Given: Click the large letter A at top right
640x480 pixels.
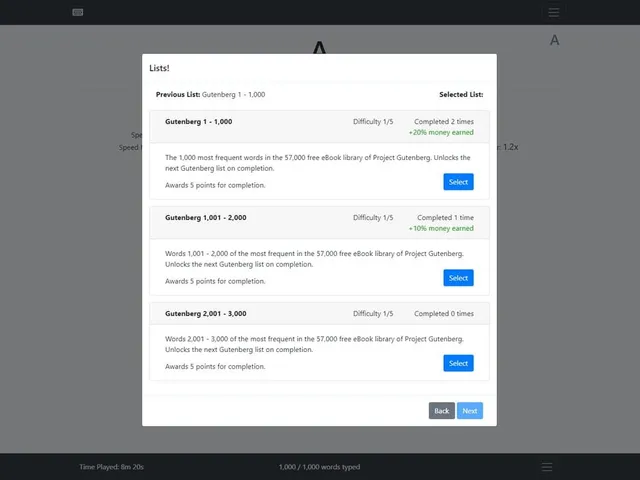Looking at the screenshot, I should point(554,40).
